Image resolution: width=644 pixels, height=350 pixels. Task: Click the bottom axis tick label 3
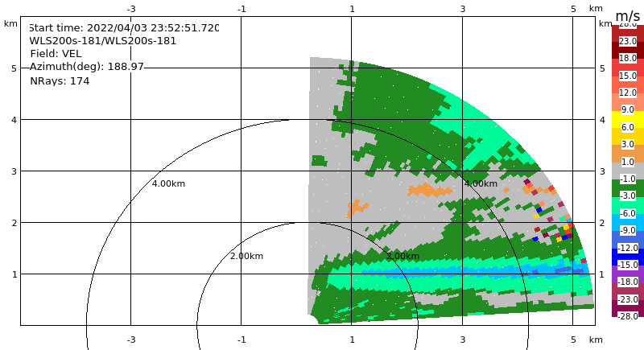pyautogui.click(x=463, y=340)
